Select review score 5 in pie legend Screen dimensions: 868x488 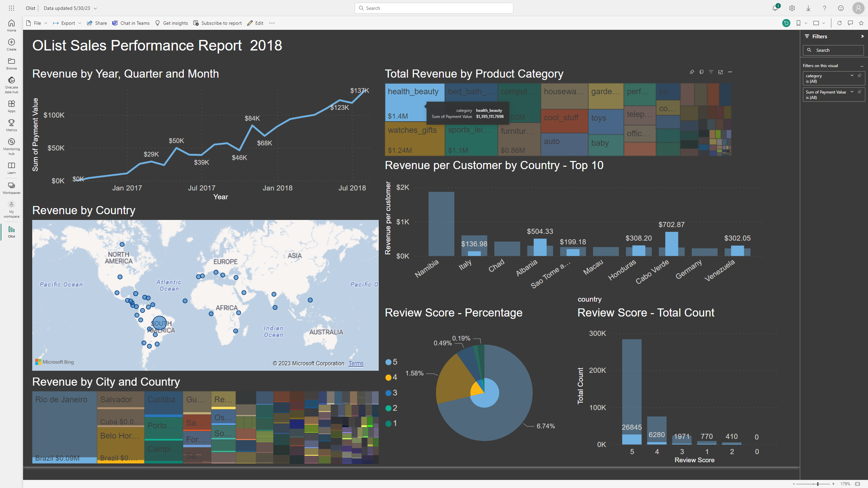coord(392,362)
